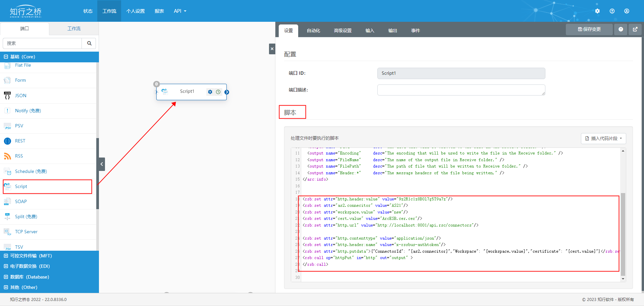
Task: Select REST connector label in list
Action: pos(20,141)
